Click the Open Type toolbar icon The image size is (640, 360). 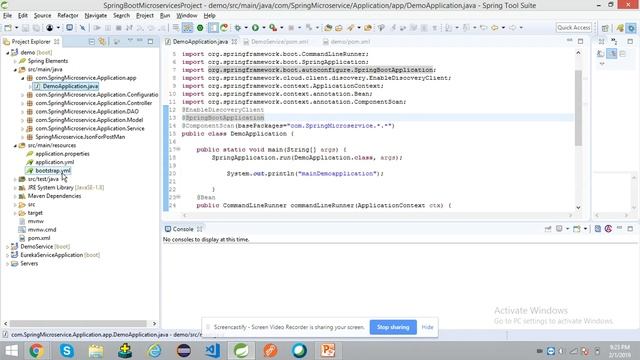click(x=328, y=28)
